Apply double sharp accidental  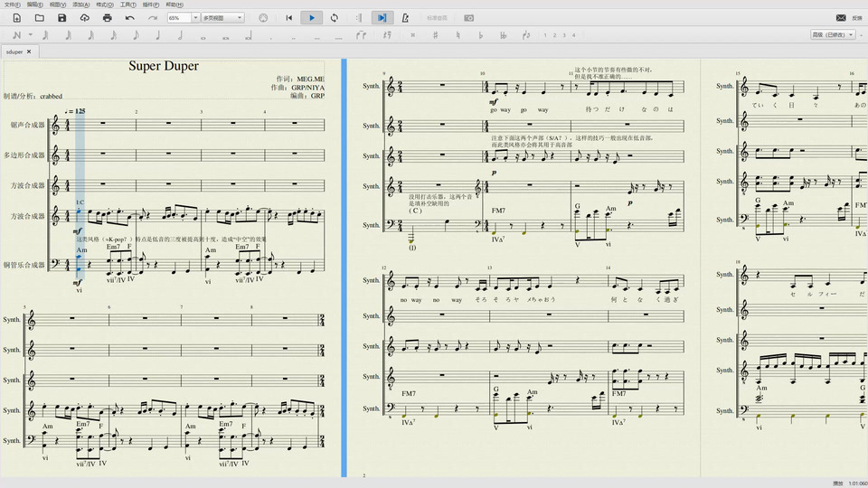click(413, 35)
